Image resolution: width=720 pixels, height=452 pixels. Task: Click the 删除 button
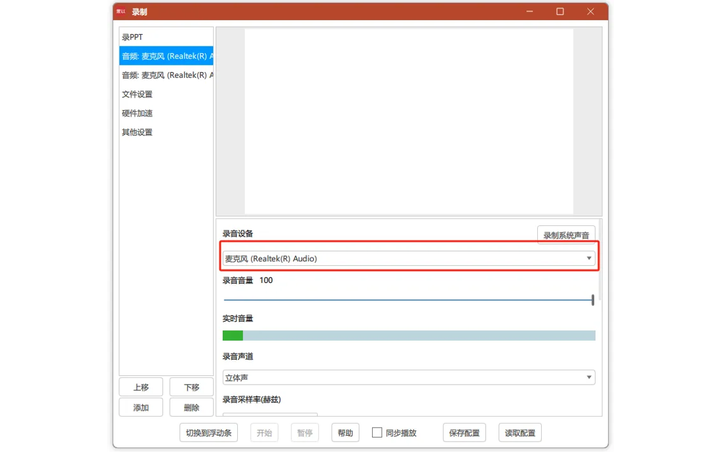click(x=191, y=407)
